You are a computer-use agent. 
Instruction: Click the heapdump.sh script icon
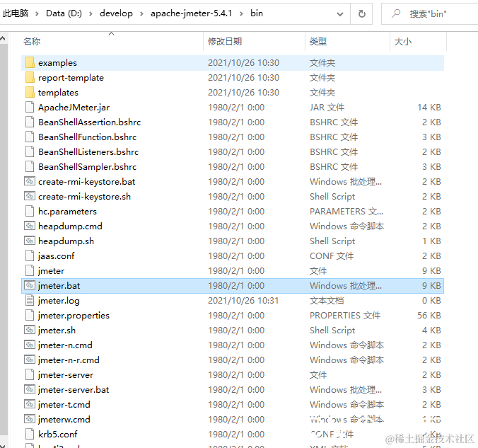tap(30, 241)
